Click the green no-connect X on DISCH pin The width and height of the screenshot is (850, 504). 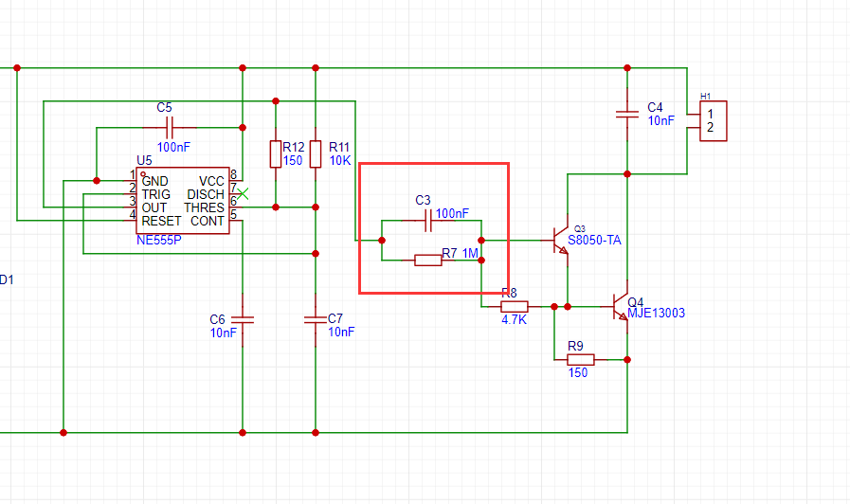pyautogui.click(x=243, y=193)
